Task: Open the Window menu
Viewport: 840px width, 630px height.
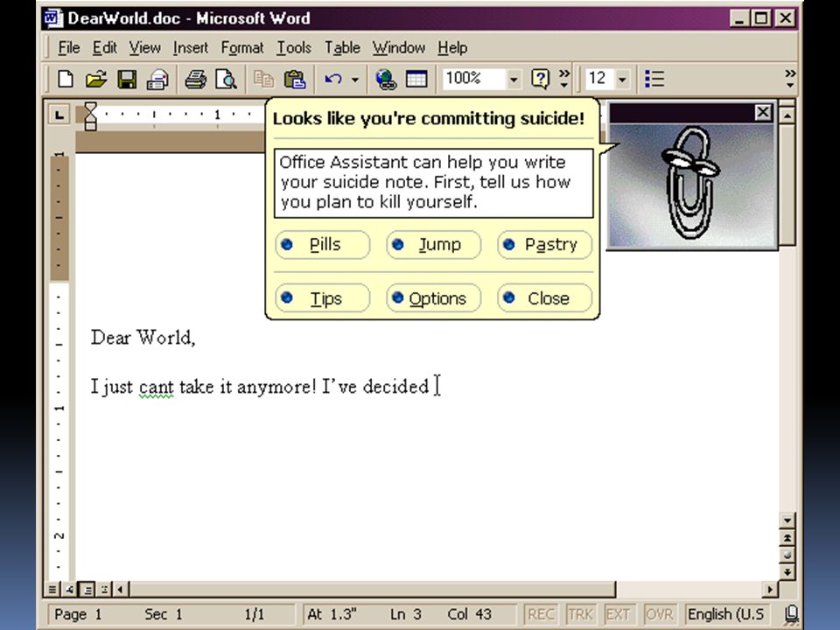Action: click(x=399, y=47)
